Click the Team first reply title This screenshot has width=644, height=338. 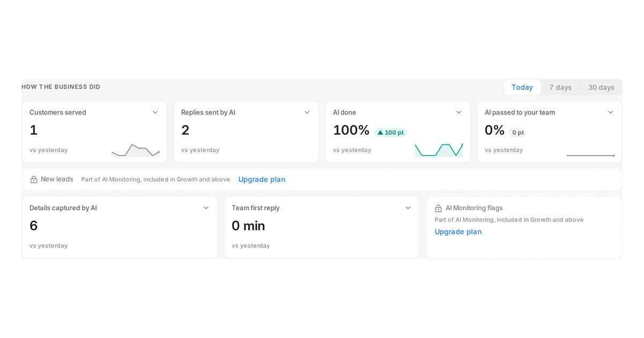coord(255,208)
